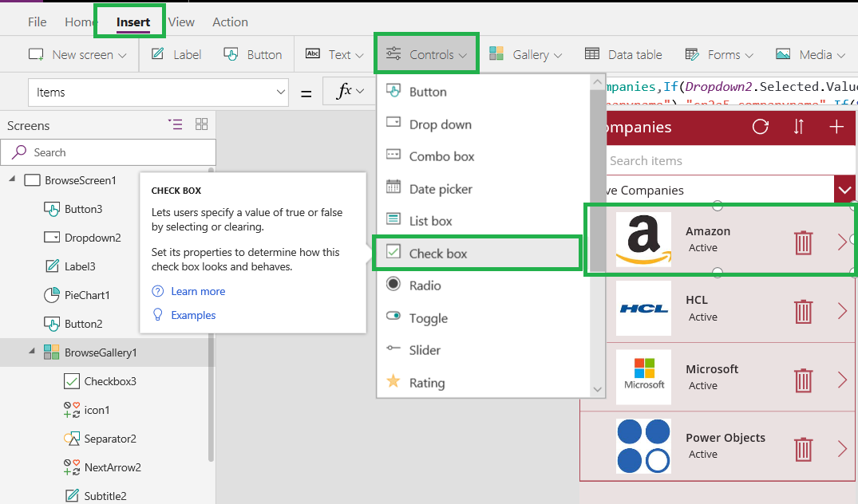Click the trash icon for Microsoft
This screenshot has width=858, height=504.
803,380
